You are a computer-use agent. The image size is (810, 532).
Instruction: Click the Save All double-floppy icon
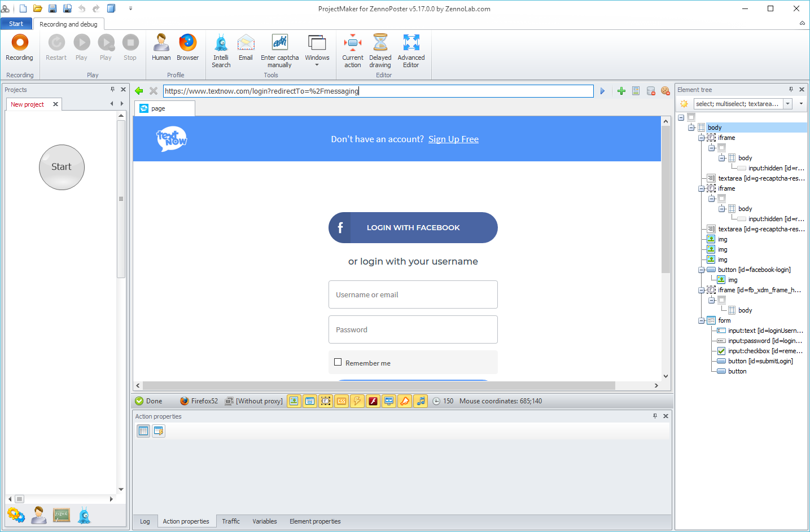coord(67,8)
